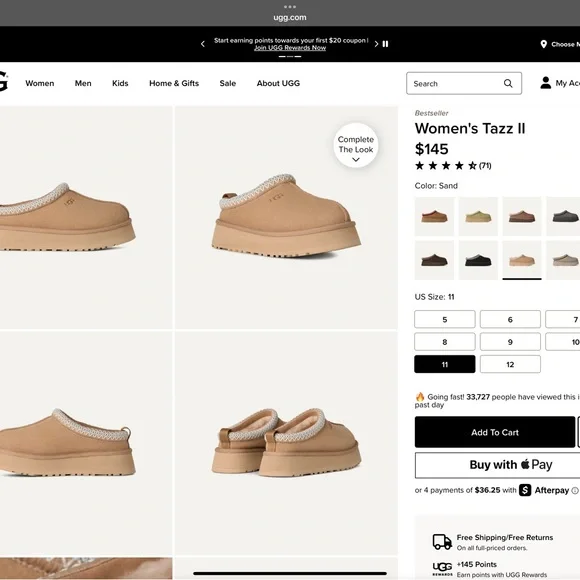Open the lower-left heel-loop shoe image
This screenshot has height=580, width=580.
coord(86,443)
